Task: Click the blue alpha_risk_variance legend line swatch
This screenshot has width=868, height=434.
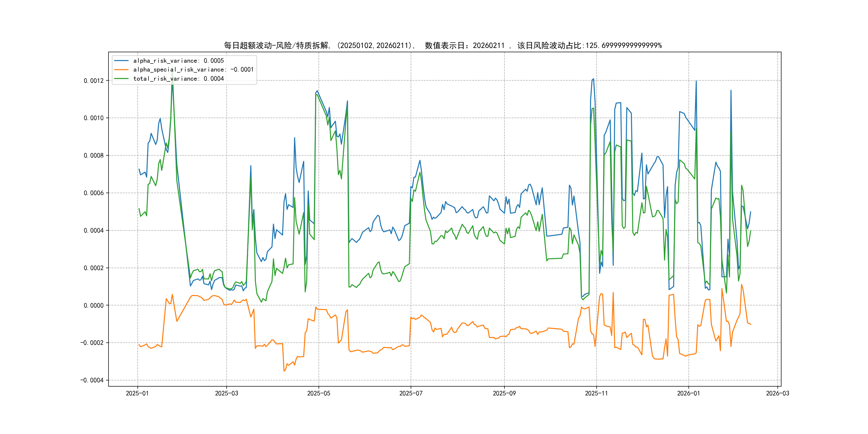Action: click(x=121, y=61)
